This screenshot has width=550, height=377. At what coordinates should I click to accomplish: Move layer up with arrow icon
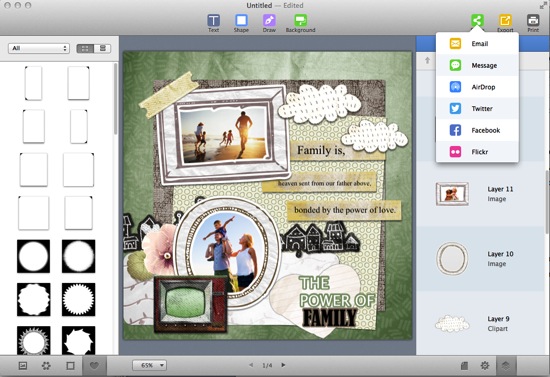[x=427, y=60]
